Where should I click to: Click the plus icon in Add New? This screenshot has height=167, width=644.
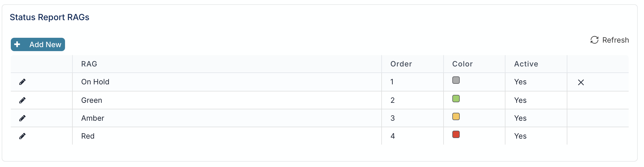coord(17,44)
